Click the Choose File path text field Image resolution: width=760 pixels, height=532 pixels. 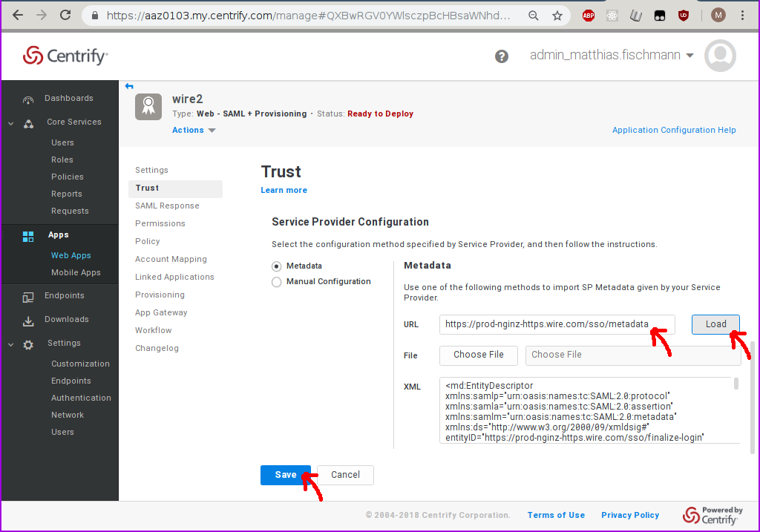[633, 355]
